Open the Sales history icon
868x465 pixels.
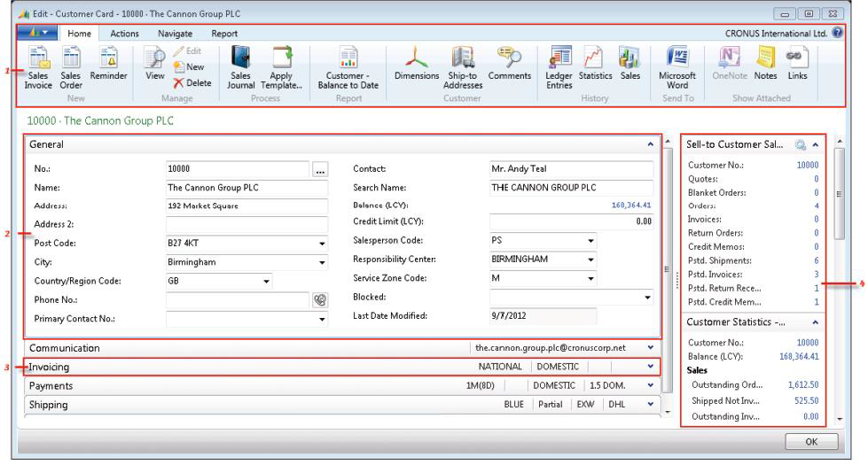630,63
